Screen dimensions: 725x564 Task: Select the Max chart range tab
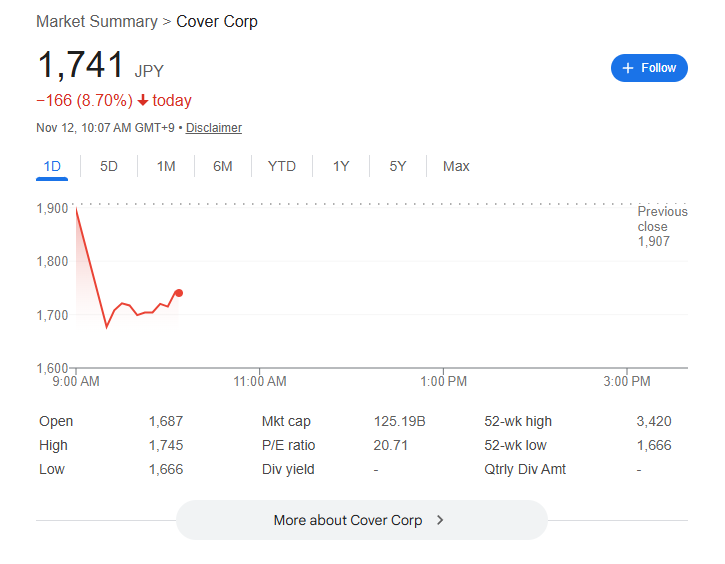[456, 166]
